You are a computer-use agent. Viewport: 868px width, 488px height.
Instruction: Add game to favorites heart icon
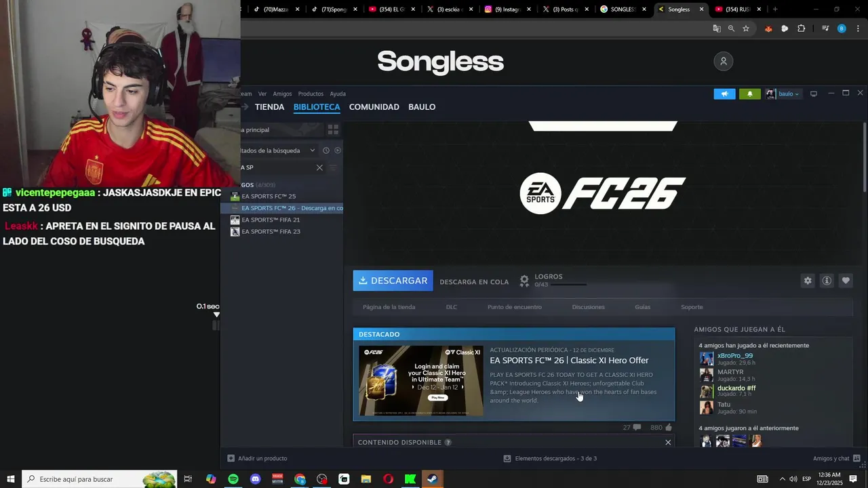(845, 281)
